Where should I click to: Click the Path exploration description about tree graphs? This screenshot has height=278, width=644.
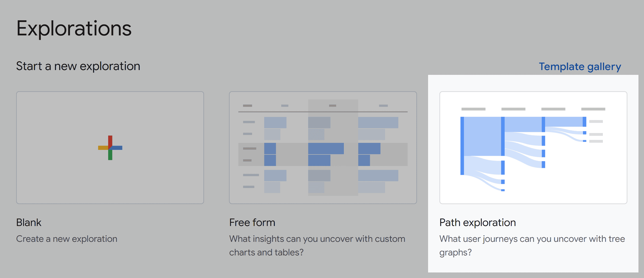tap(532, 246)
